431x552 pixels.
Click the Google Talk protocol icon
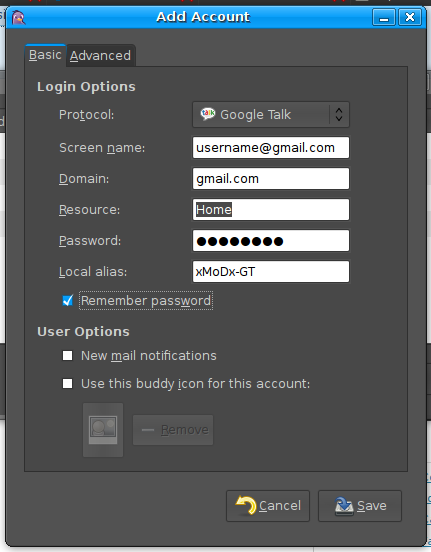click(x=208, y=114)
